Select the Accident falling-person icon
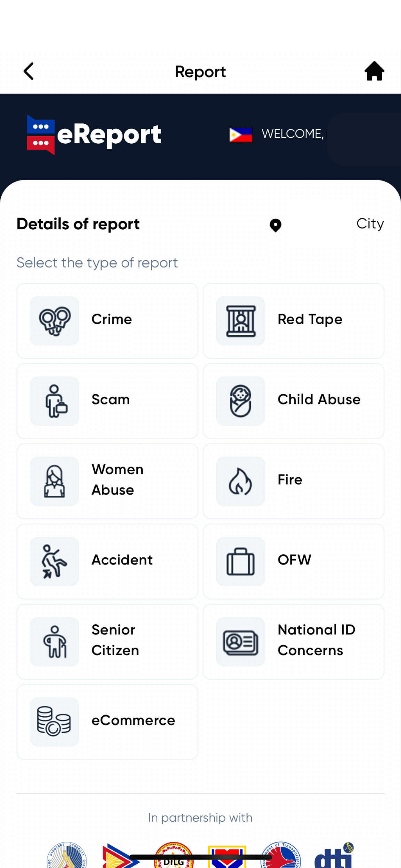This screenshot has height=868, width=401. (x=54, y=561)
